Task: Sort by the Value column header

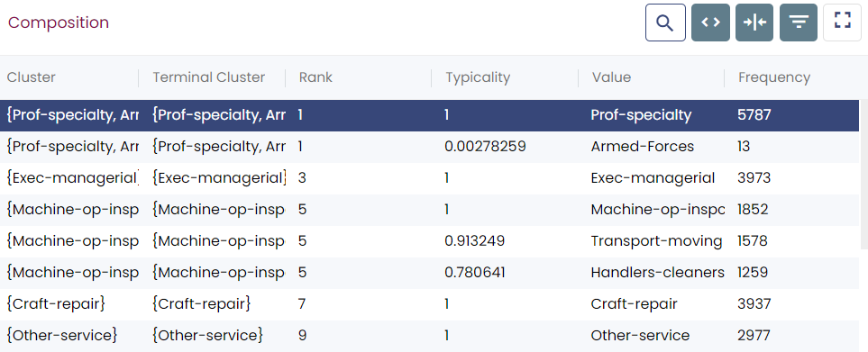Action: [x=611, y=77]
